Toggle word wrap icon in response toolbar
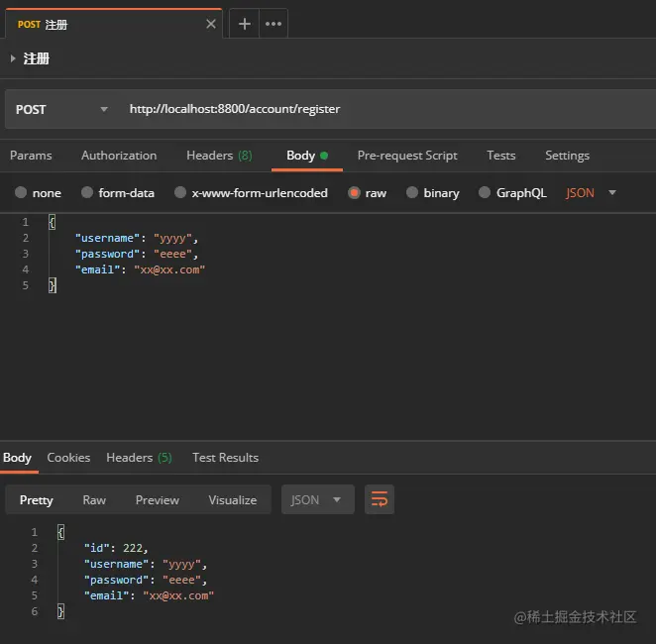656x644 pixels. [380, 500]
